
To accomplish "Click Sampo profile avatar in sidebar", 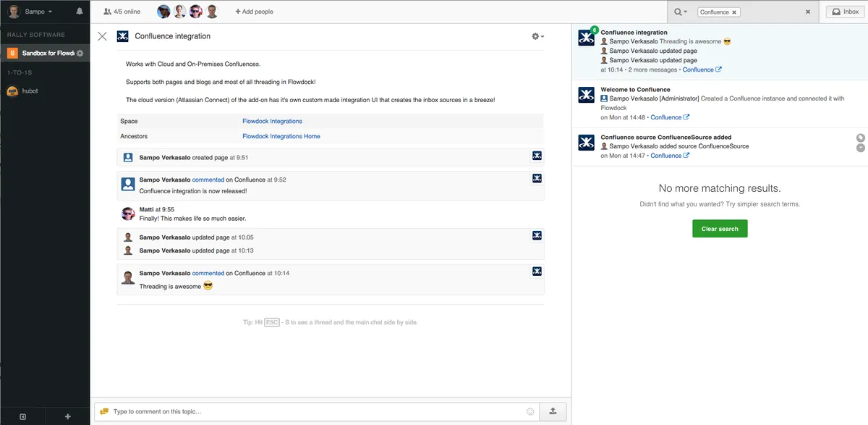I will coord(14,12).
